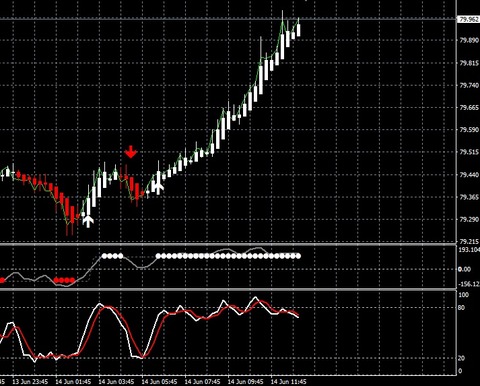The height and width of the screenshot is (386, 480).
Task: Click the 0.00 indicator scale value
Action: tap(464, 269)
